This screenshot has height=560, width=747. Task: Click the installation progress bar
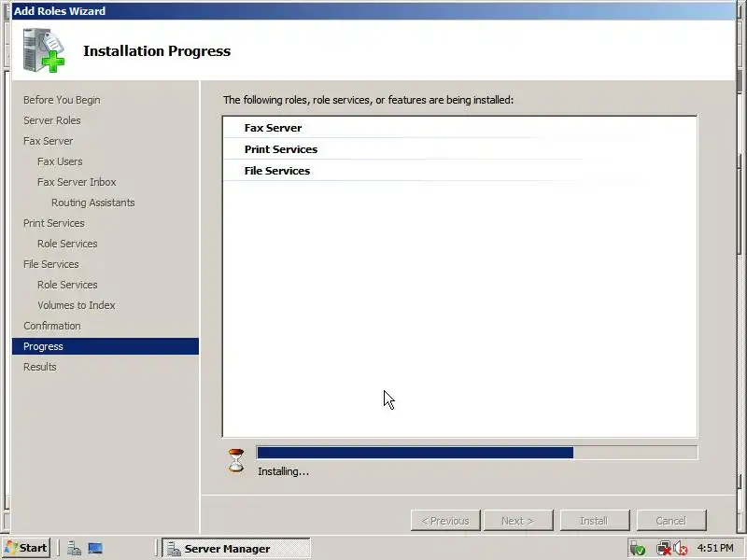coord(477,453)
